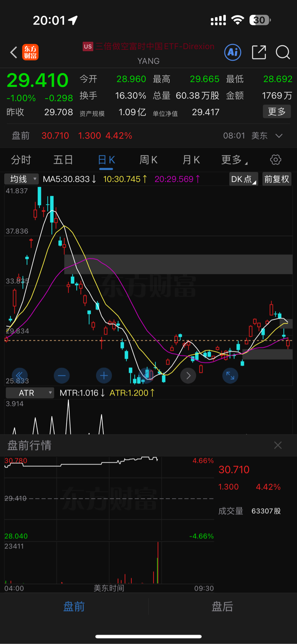
Task: Open the 均线 indicator dropdown
Action: coord(21,179)
